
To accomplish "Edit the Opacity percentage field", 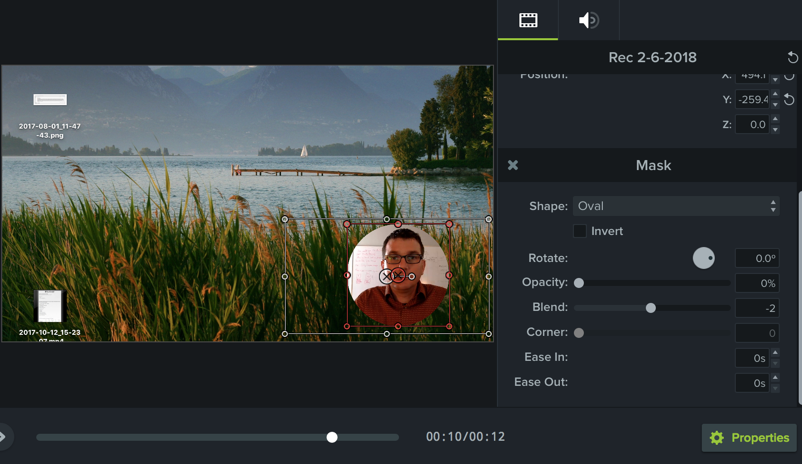I will [x=757, y=283].
